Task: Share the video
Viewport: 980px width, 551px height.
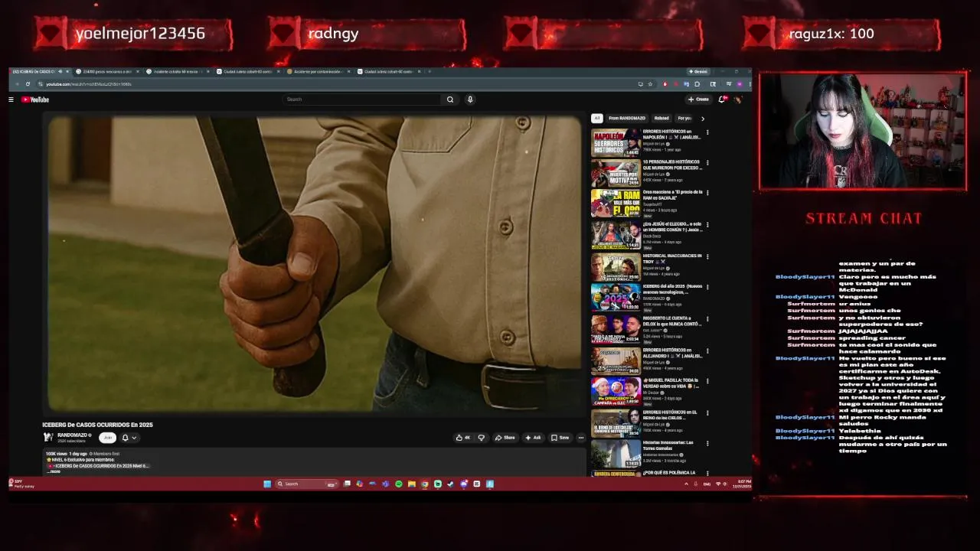Action: click(x=505, y=438)
